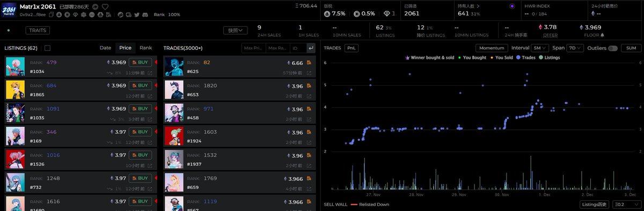Click the TRADES(3000+) heading
Screen dimensions: 644x211
click(x=182, y=48)
